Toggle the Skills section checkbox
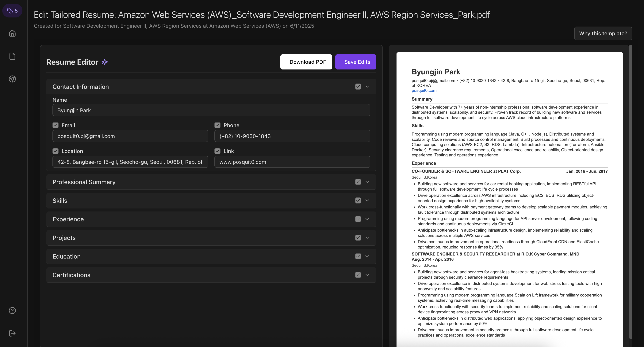 pos(358,200)
